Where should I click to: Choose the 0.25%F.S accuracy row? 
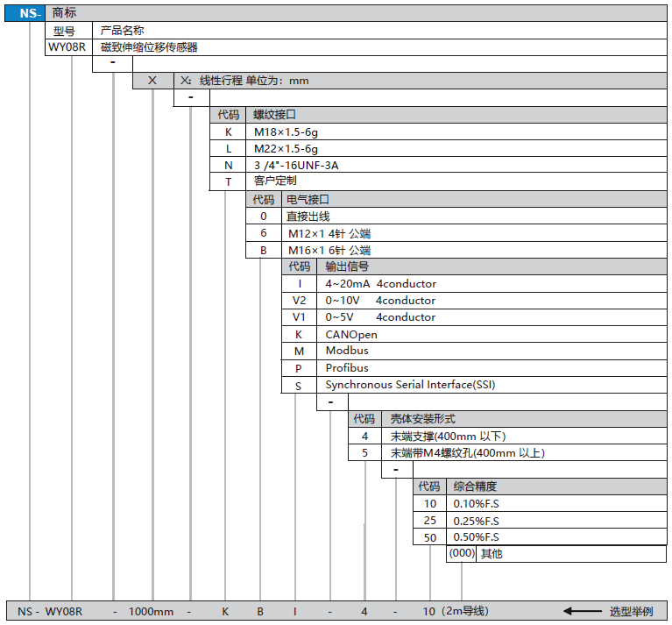click(x=476, y=520)
